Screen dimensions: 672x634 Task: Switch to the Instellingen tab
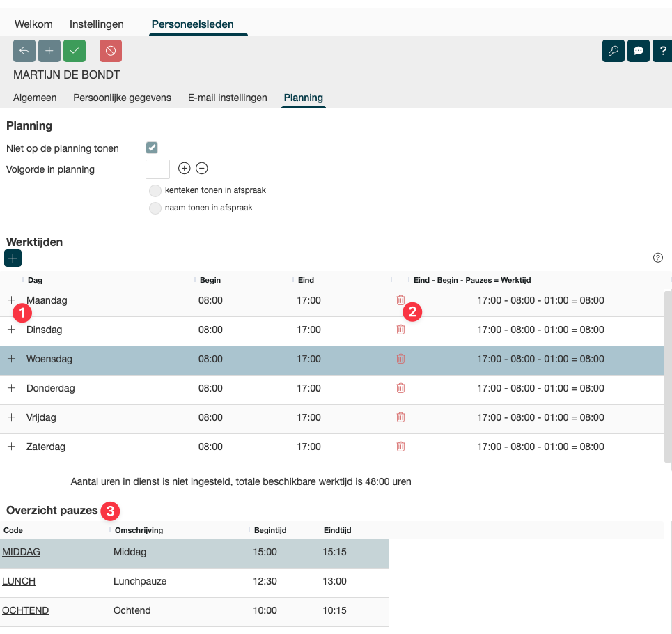pyautogui.click(x=97, y=24)
